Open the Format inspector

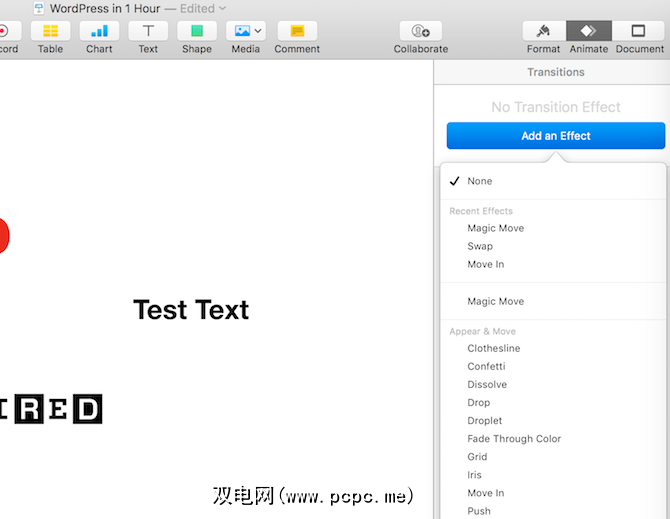[543, 31]
